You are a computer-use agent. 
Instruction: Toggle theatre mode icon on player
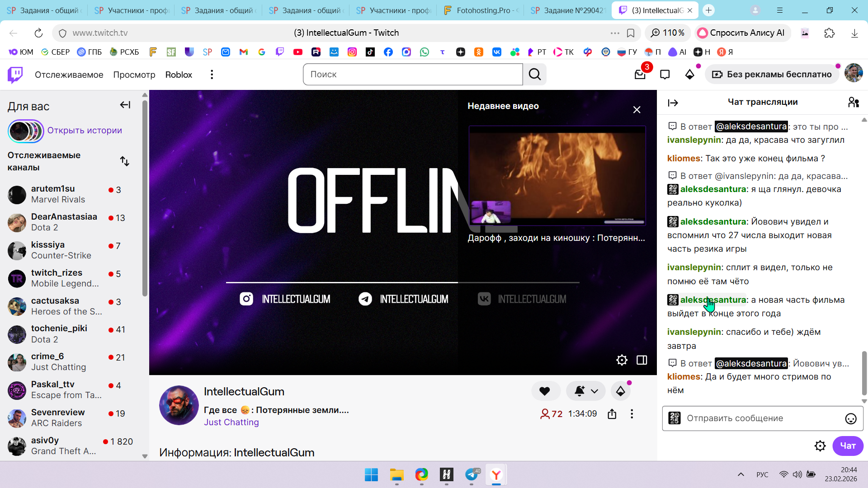coord(642,360)
